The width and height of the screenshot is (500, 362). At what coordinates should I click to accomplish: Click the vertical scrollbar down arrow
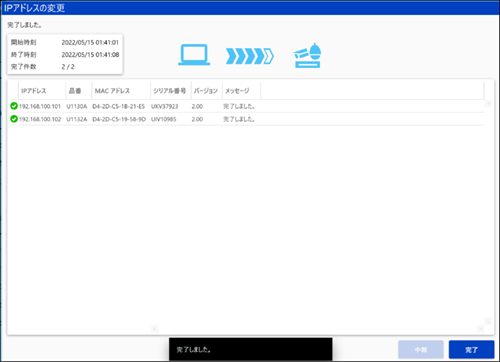tap(488, 321)
